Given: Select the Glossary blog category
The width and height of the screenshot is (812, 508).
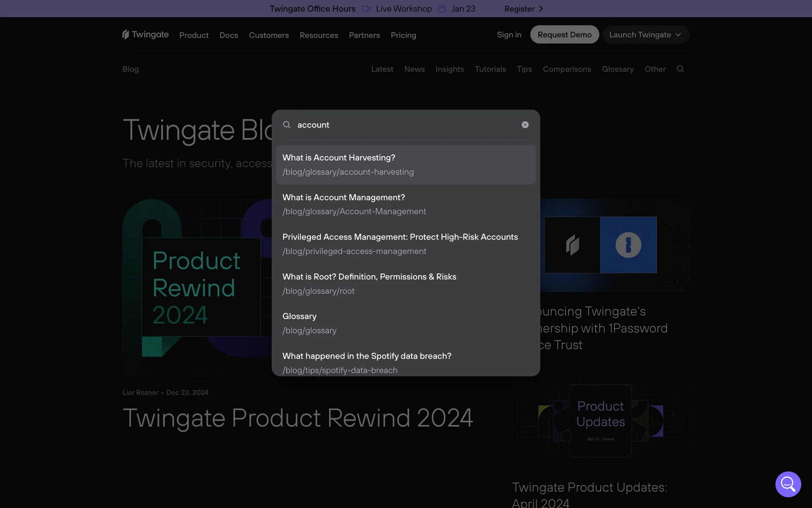Looking at the screenshot, I should (x=617, y=69).
